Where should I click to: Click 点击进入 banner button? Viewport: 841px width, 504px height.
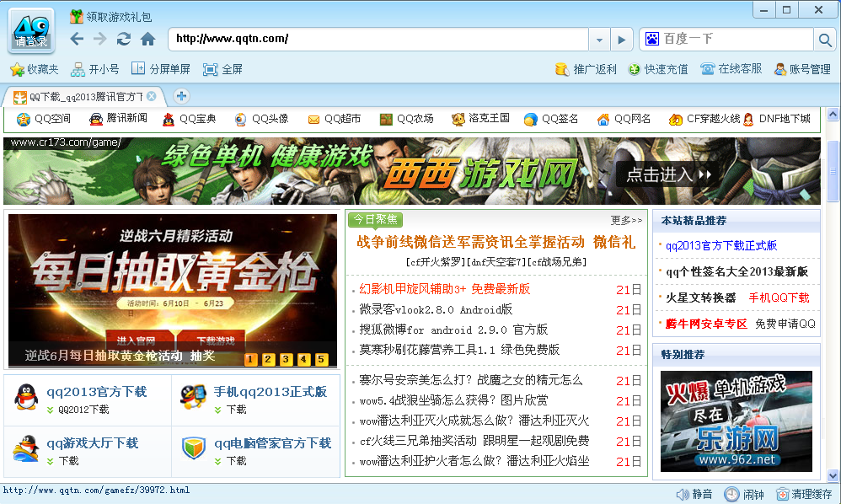[670, 174]
